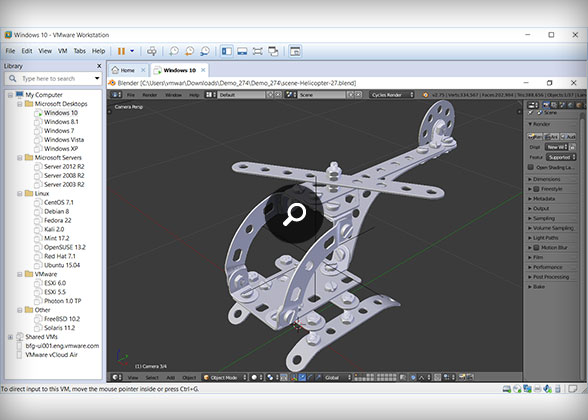Collapse the Microsoft Desktops folder
This screenshot has height=420, width=588.
click(20, 104)
